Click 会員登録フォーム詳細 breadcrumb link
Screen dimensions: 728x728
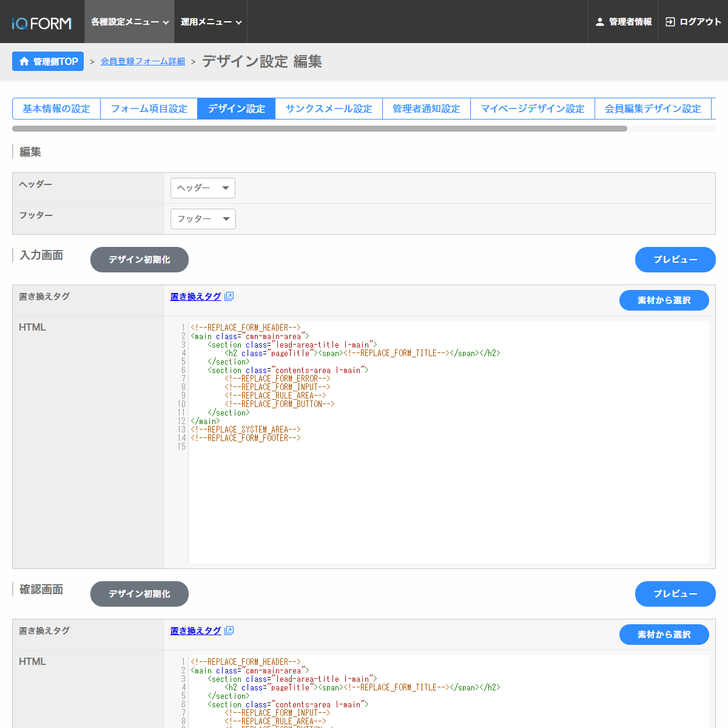143,61
